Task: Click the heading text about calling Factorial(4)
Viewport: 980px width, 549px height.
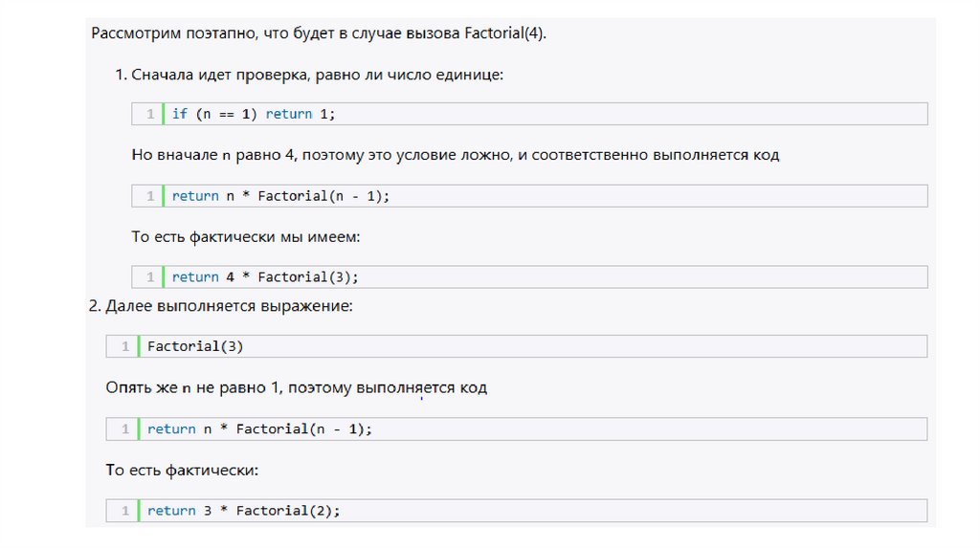Action: [x=319, y=33]
